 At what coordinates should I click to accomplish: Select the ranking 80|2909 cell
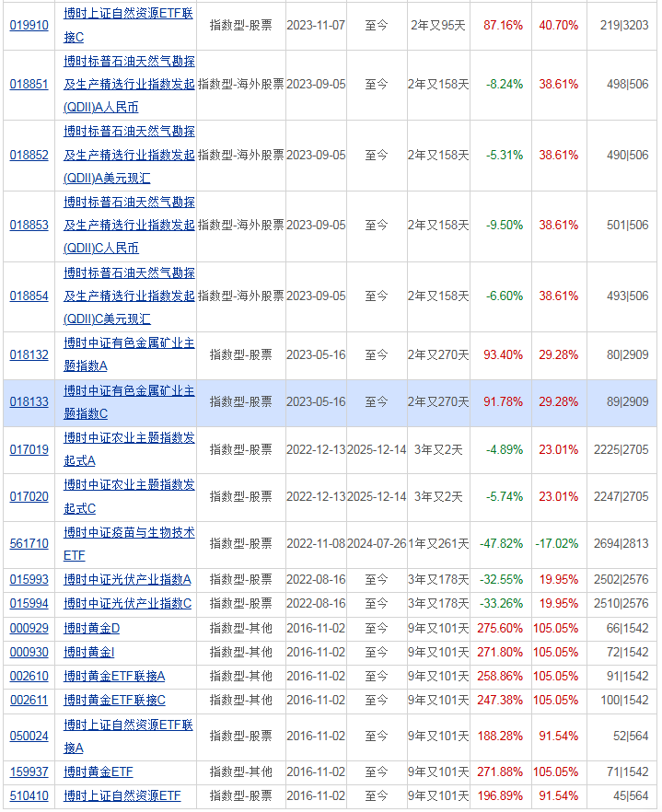tap(628, 355)
